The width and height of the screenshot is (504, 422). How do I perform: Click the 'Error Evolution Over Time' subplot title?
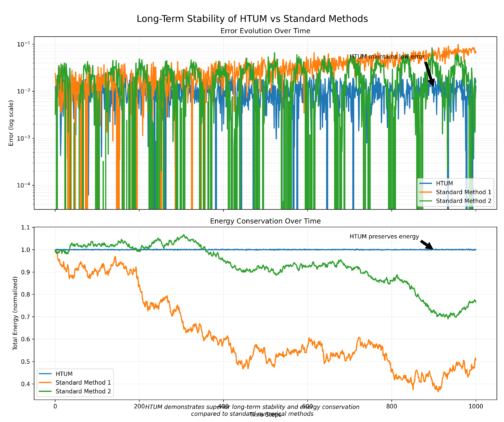(x=265, y=31)
